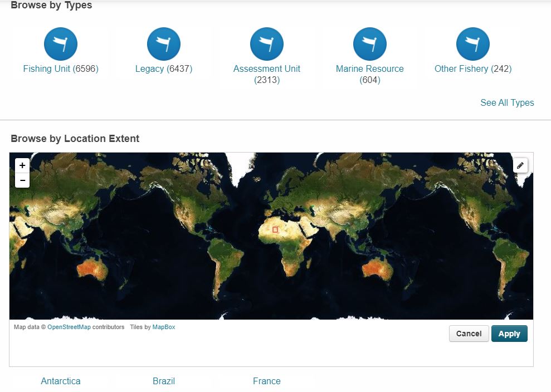551x392 pixels.
Task: Click the Apply button below map
Action: coord(509,334)
